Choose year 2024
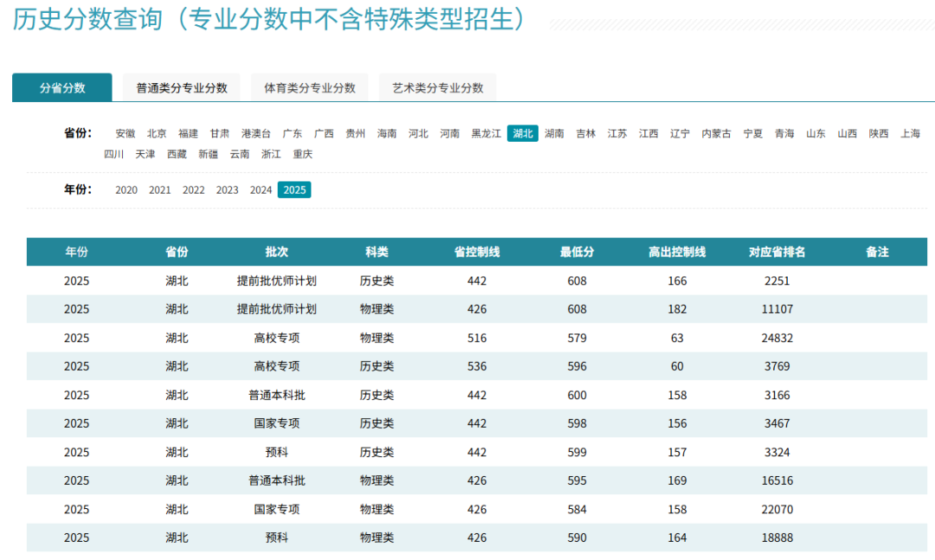The image size is (935, 560). coord(261,190)
